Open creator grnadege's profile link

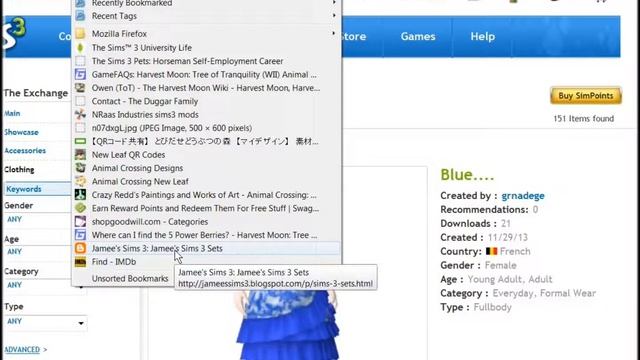pyautogui.click(x=523, y=196)
